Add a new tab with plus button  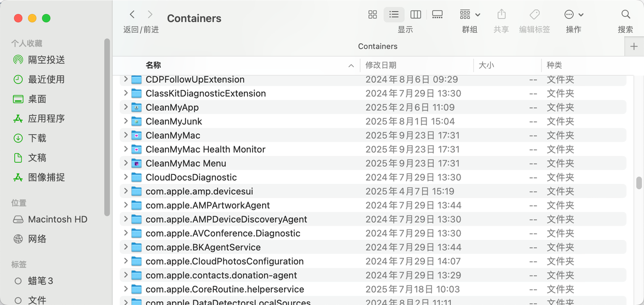634,47
